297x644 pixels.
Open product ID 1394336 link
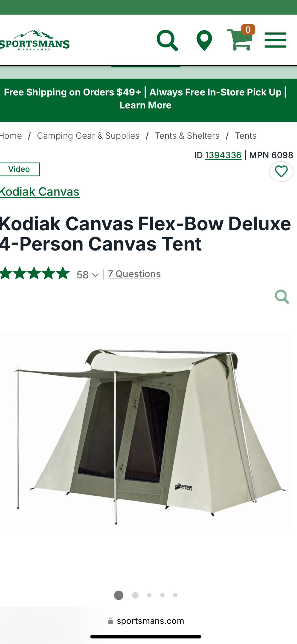[223, 155]
